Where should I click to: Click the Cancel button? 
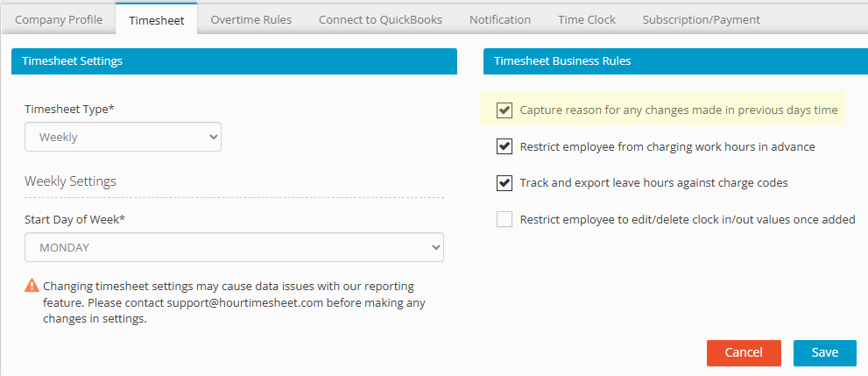744,352
